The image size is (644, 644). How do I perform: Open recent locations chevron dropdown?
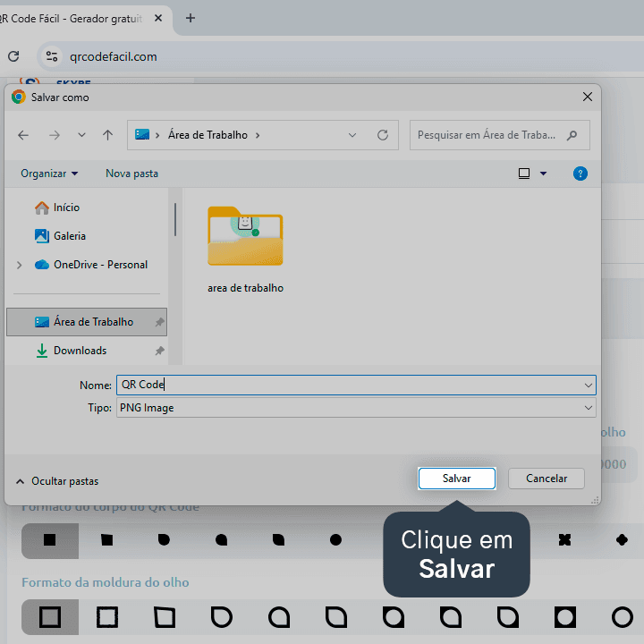coord(81,135)
